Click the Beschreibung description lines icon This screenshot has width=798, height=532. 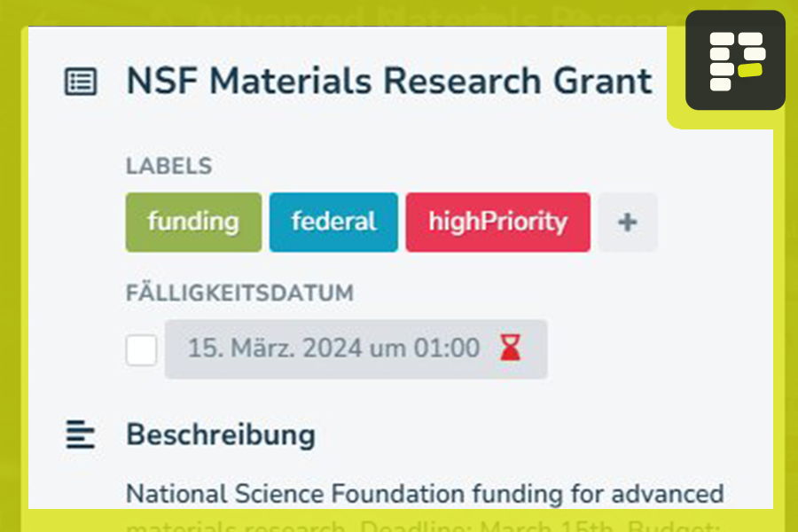pos(81,435)
